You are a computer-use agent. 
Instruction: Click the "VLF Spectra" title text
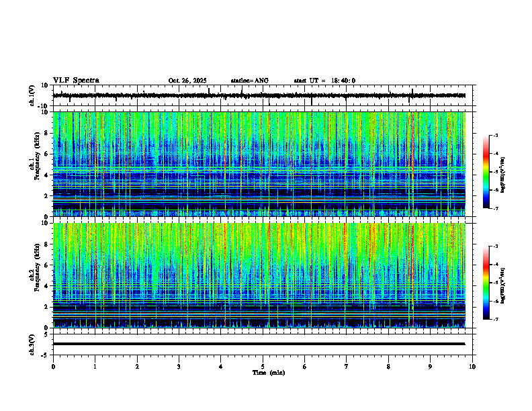[x=76, y=81]
